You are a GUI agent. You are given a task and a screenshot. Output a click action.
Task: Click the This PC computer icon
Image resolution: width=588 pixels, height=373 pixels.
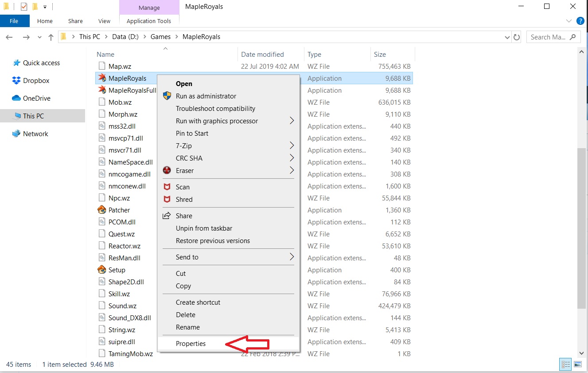[17, 116]
